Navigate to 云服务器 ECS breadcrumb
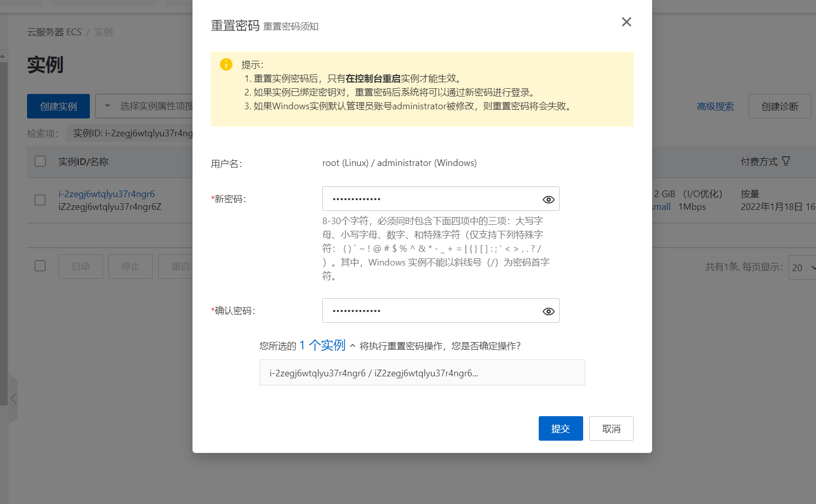 (54, 32)
